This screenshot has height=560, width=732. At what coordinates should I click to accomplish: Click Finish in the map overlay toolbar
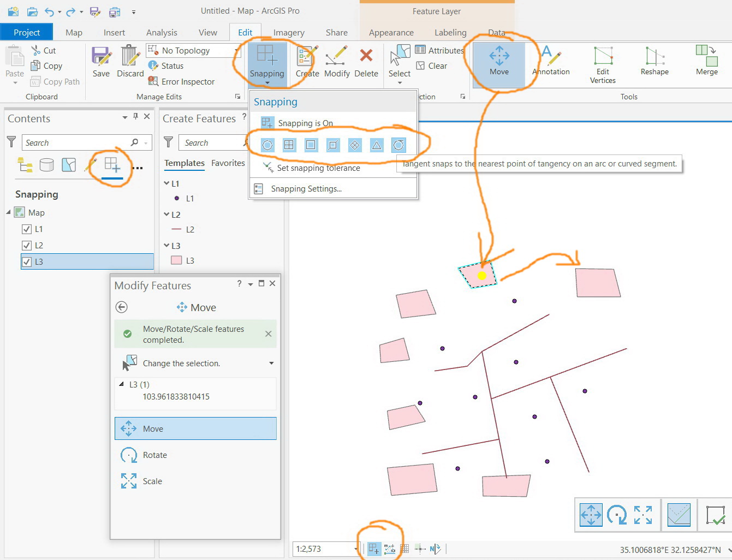[715, 514]
